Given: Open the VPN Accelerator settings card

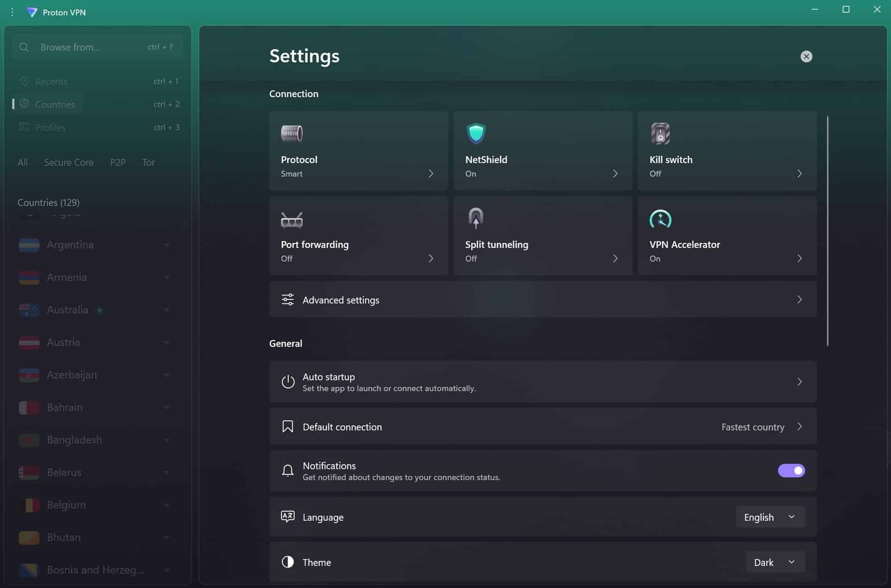Looking at the screenshot, I should pos(727,236).
